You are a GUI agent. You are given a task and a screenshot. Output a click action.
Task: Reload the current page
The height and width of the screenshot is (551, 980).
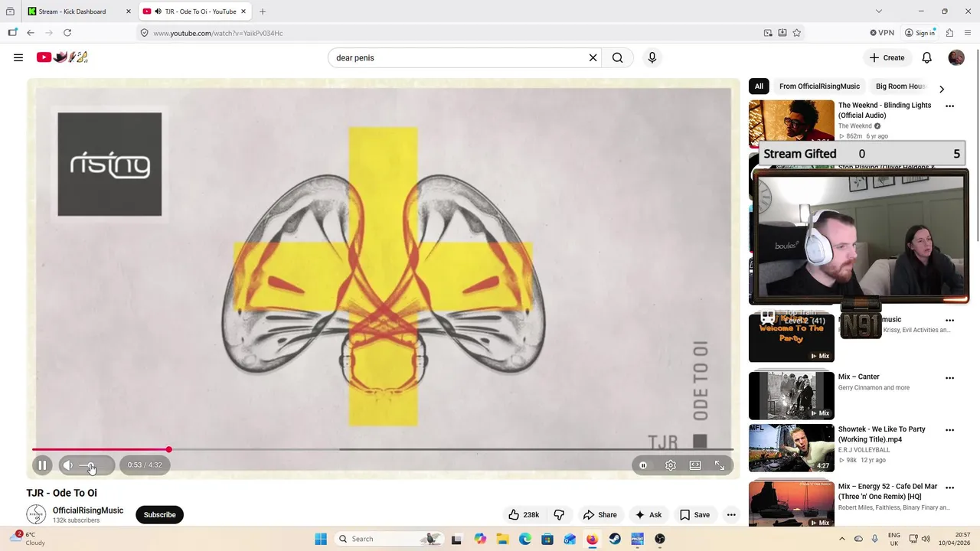67,33
